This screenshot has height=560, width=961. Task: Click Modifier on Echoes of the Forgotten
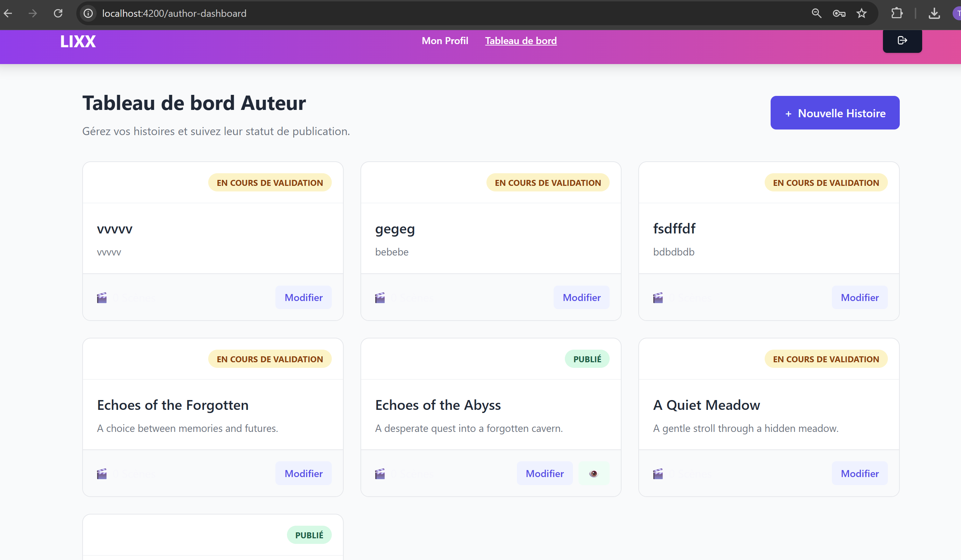click(303, 474)
